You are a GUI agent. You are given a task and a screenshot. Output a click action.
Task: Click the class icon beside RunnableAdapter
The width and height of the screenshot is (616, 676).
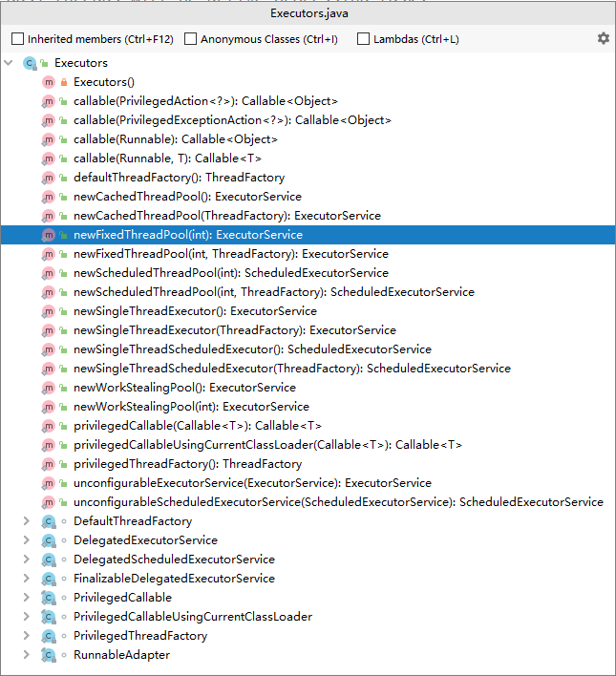[x=49, y=655]
